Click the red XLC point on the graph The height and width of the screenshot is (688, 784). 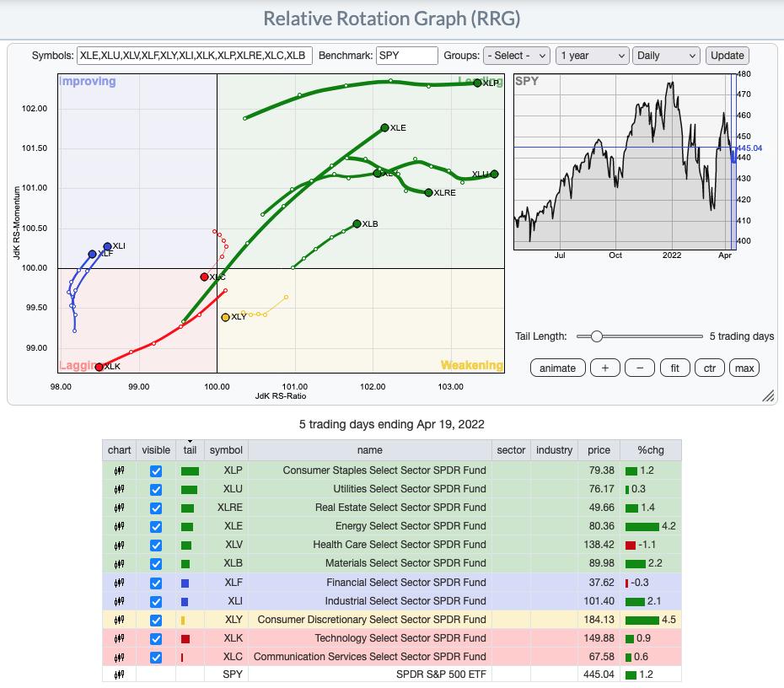[204, 277]
